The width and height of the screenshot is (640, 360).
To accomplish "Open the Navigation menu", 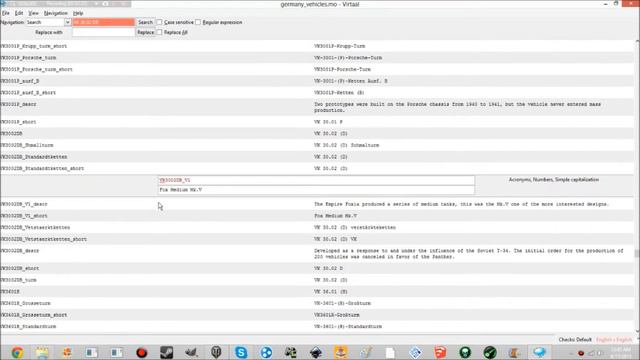I will tap(56, 13).
